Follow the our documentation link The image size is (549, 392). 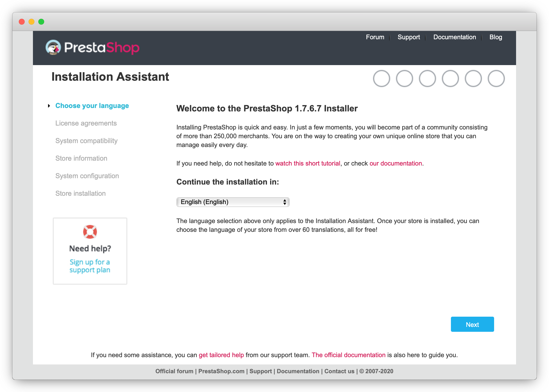396,163
